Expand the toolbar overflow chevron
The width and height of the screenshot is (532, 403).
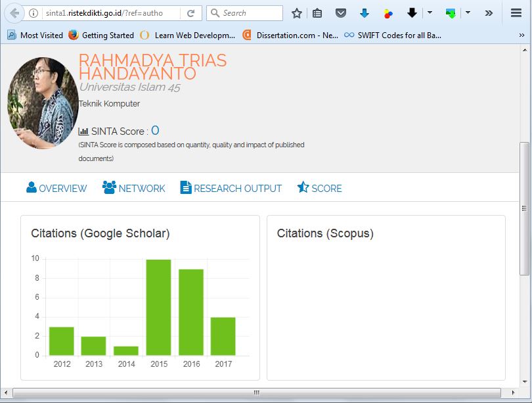coord(489,13)
